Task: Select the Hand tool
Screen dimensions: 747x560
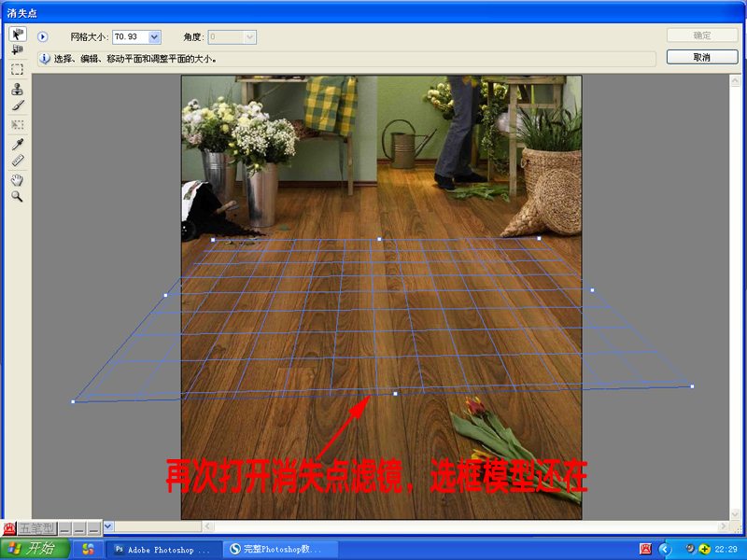Action: (17, 180)
